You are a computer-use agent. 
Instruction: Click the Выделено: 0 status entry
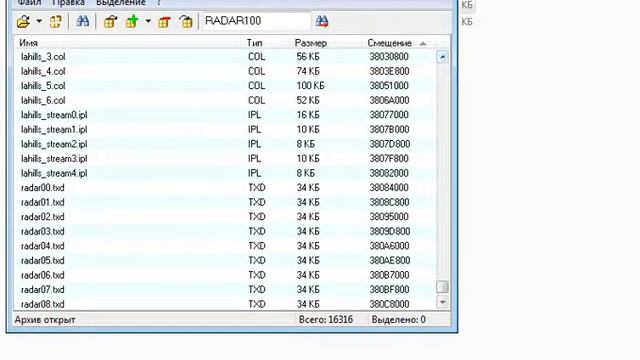pyautogui.click(x=398, y=320)
